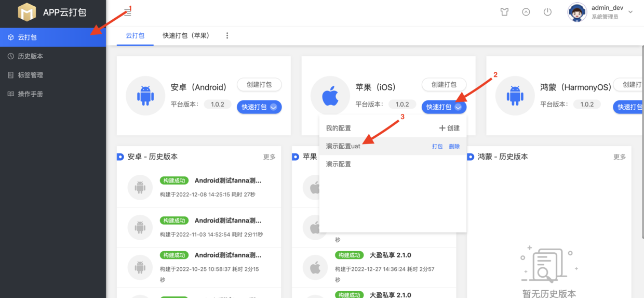644x298 pixels.
Task: Switch to the 快速打包（苹果）tab
Action: pos(186,36)
